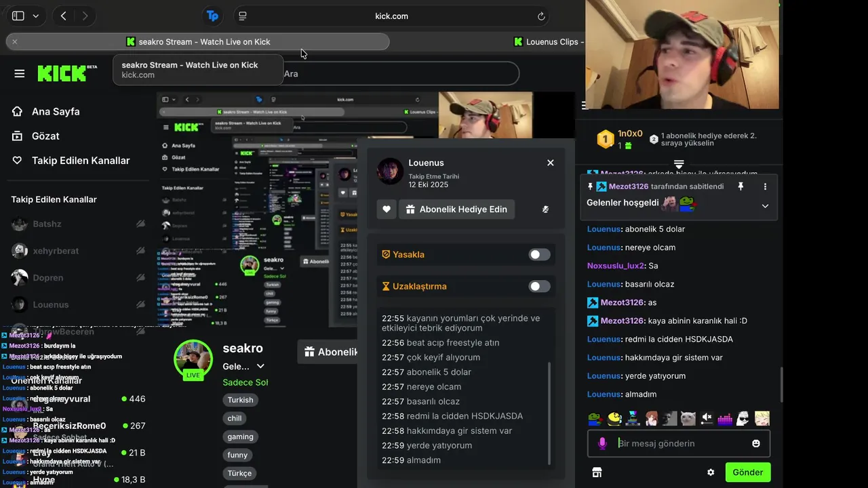Expand the stream title chevron under seakro

pyautogui.click(x=260, y=366)
